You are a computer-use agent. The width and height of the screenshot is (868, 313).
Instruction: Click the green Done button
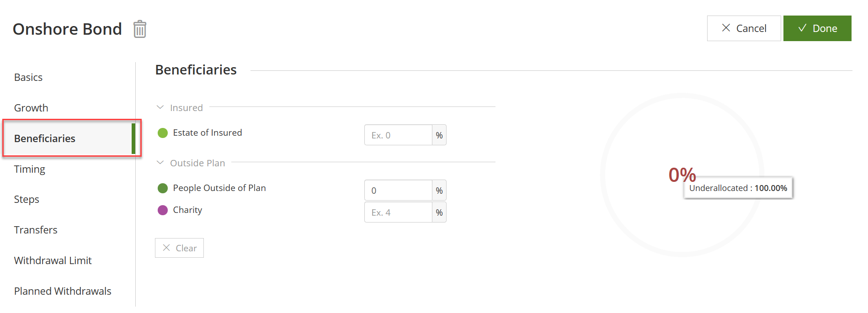pos(817,28)
